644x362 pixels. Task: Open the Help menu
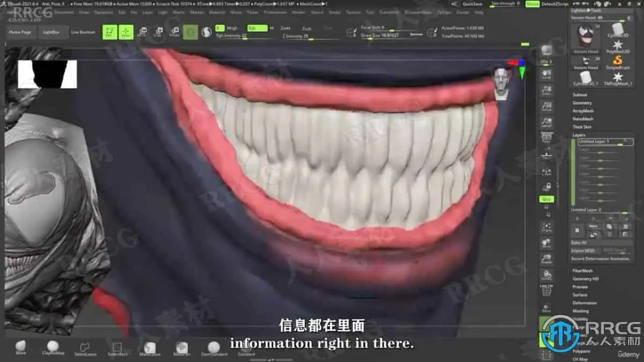(x=478, y=12)
